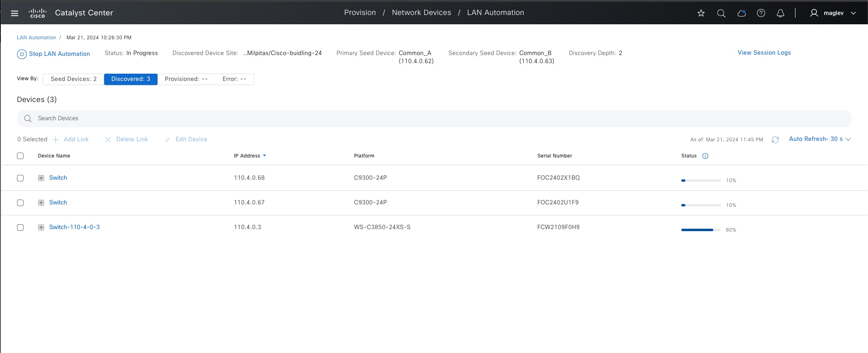Open notifications bell icon
Viewport: 868px width, 353px height.
point(781,13)
